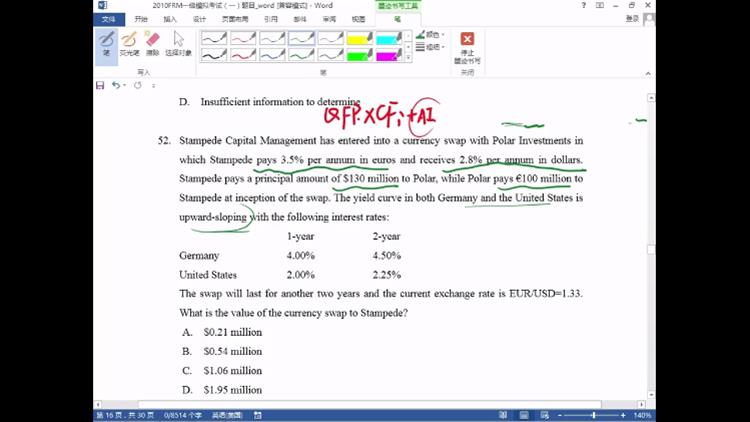The width and height of the screenshot is (750, 422).
Task: Click the page 16 of 30 indicator
Action: pyautogui.click(x=125, y=415)
